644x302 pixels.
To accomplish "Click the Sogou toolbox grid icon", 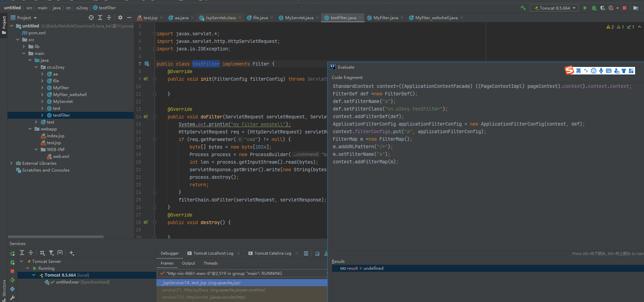I will pos(631,71).
